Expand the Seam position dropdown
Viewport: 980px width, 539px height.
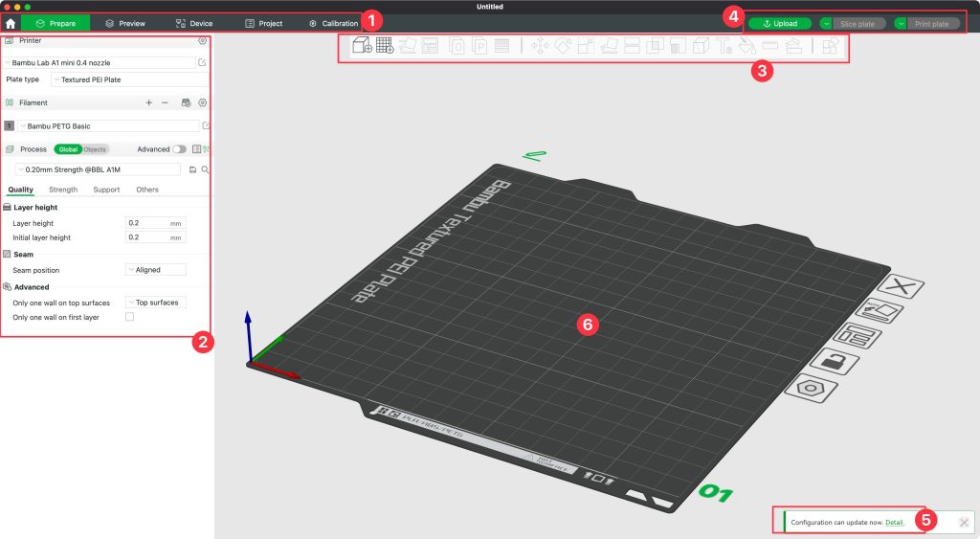pyautogui.click(x=156, y=270)
